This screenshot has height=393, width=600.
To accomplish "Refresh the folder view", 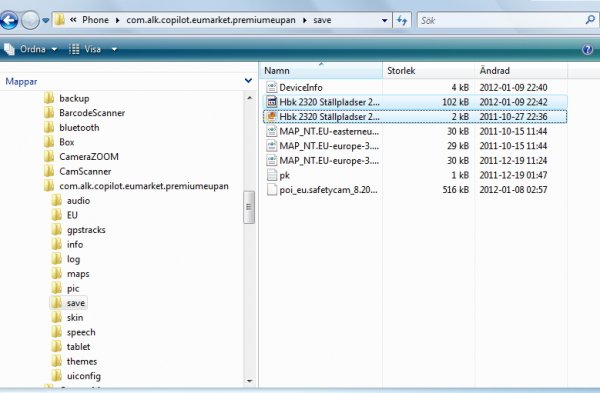I will pos(402,20).
